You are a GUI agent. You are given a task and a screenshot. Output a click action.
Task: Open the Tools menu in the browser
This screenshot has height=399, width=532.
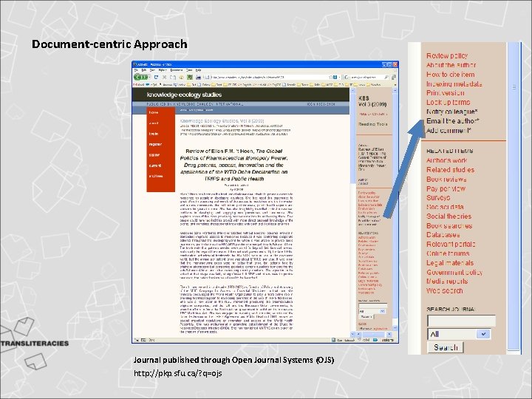point(189,70)
